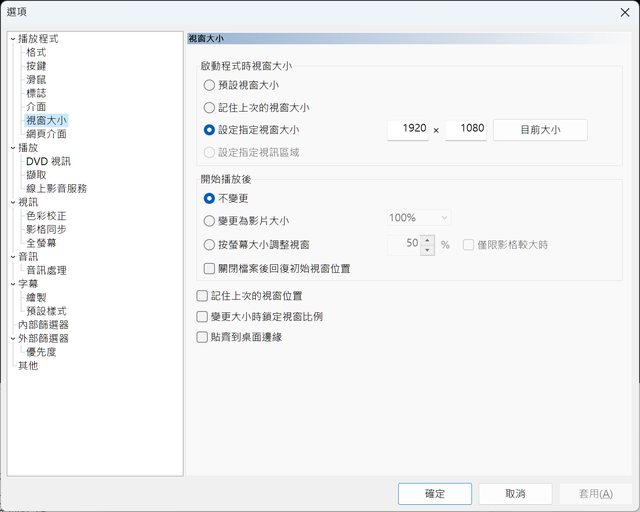Enable 變更大小時鎖定視窗比例 checkbox
This screenshot has width=640, height=512.
[x=203, y=317]
